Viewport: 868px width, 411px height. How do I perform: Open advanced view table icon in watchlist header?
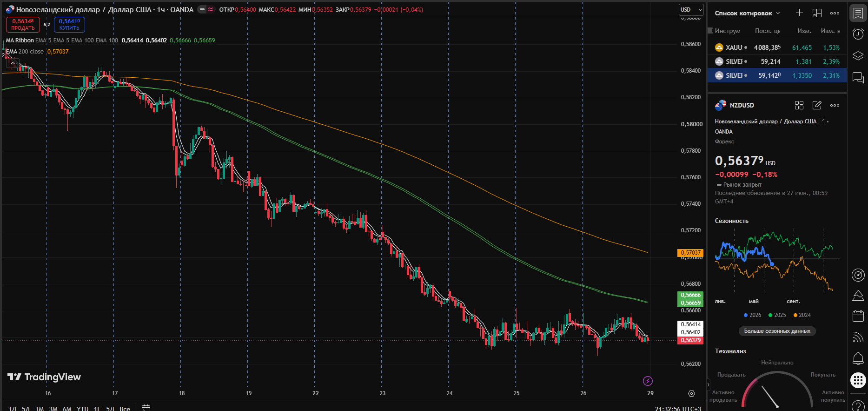817,13
